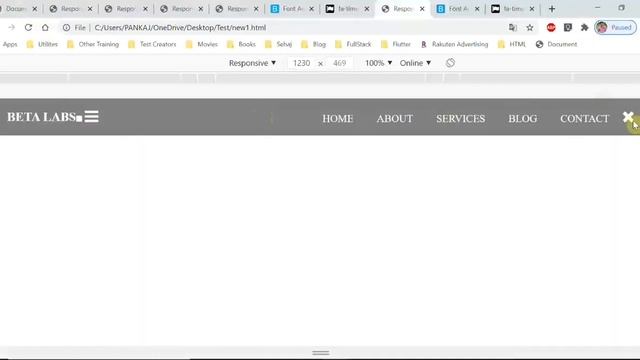Open the Paused profile avatar button
Screen dimensions: 640x360
click(x=616, y=27)
